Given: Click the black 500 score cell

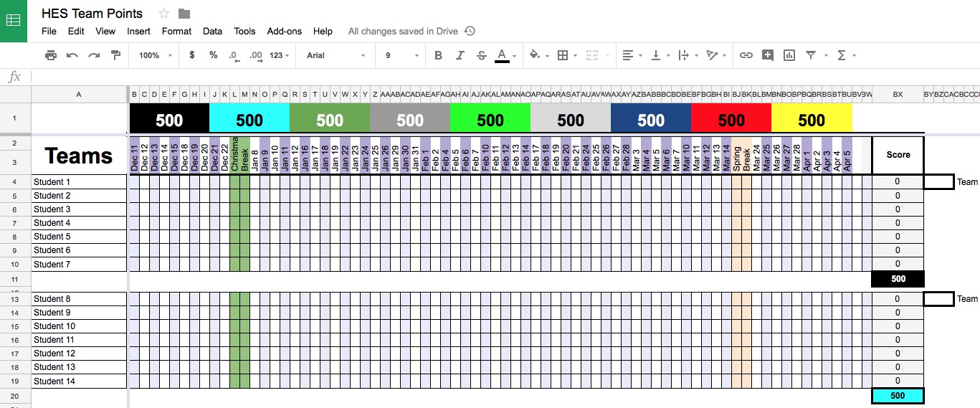Looking at the screenshot, I should (x=169, y=118).
